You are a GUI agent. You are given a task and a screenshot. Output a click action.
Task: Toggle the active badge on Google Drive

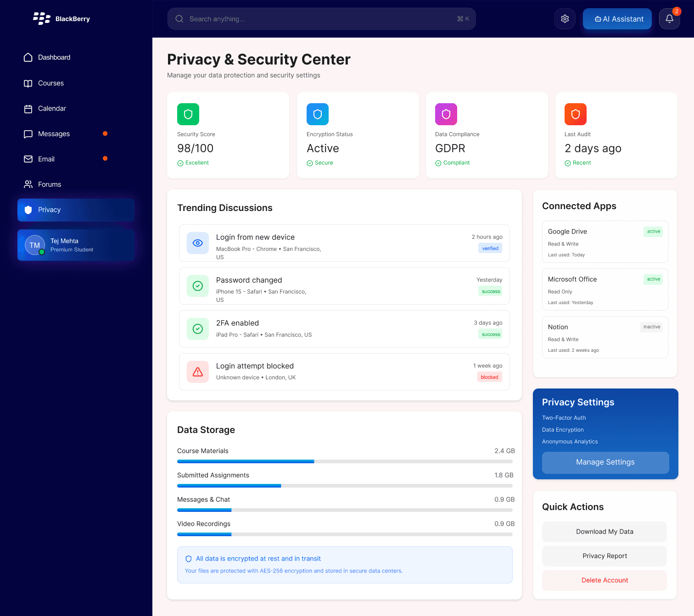tap(653, 232)
